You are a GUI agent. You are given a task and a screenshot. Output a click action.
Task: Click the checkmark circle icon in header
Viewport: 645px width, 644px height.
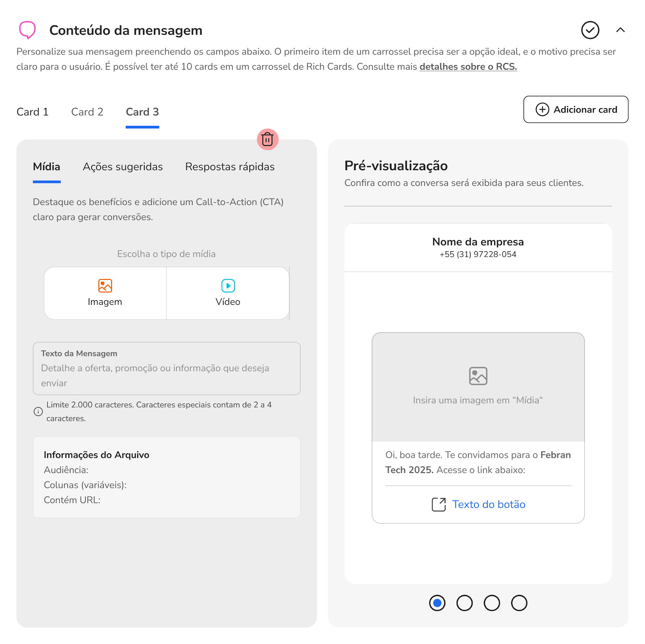point(590,30)
